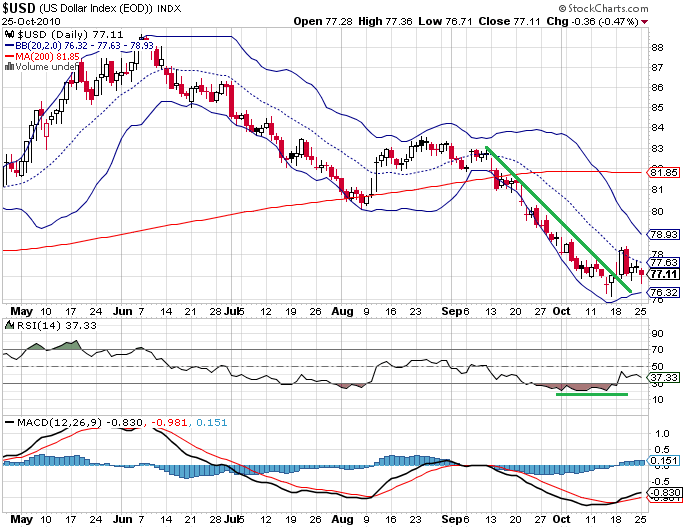This screenshot has width=683, height=527.
Task: Click the Aug month label on the MACD axis
Action: pyautogui.click(x=342, y=519)
